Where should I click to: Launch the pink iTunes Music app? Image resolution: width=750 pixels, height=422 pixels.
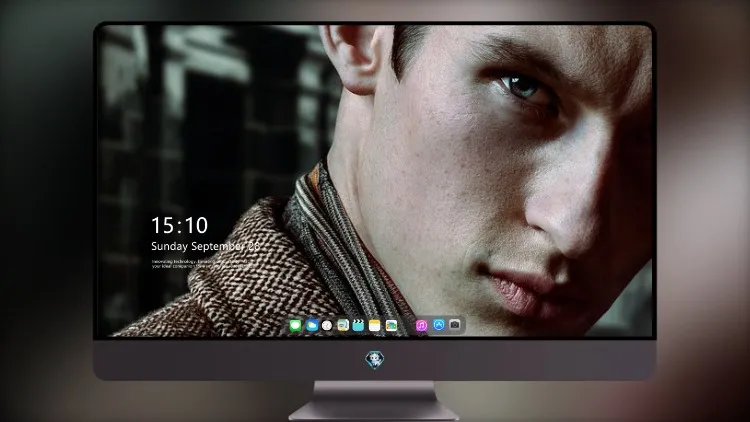421,325
